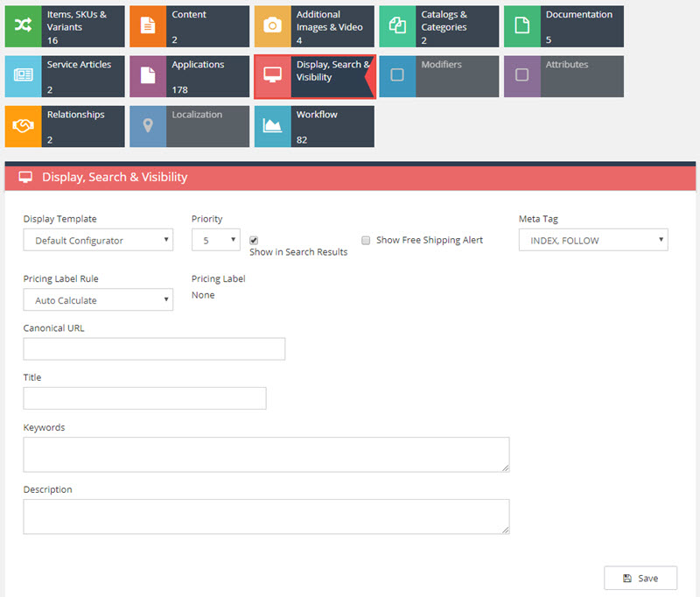The width and height of the screenshot is (700, 597).
Task: Click the Keywords text area
Action: [x=266, y=454]
